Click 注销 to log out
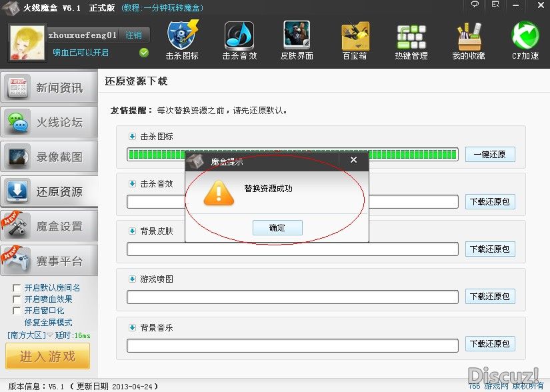Viewport: 550px width, 392px height. tap(133, 35)
